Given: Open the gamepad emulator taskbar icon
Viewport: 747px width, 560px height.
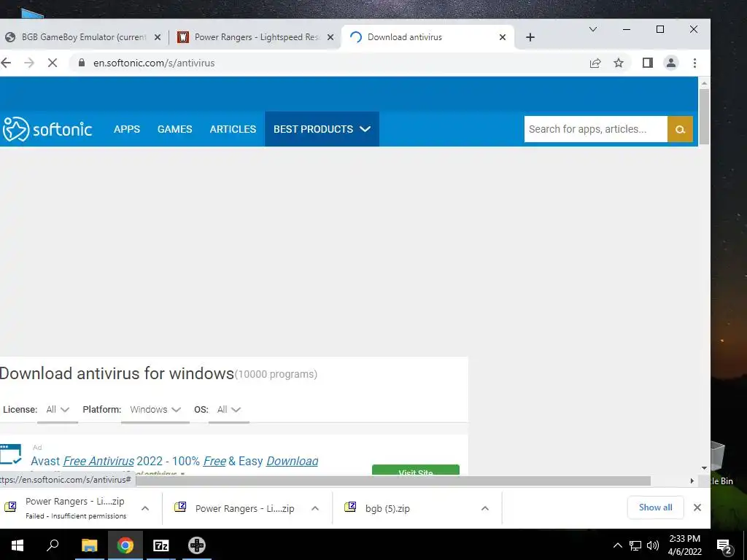Looking at the screenshot, I should click(197, 545).
